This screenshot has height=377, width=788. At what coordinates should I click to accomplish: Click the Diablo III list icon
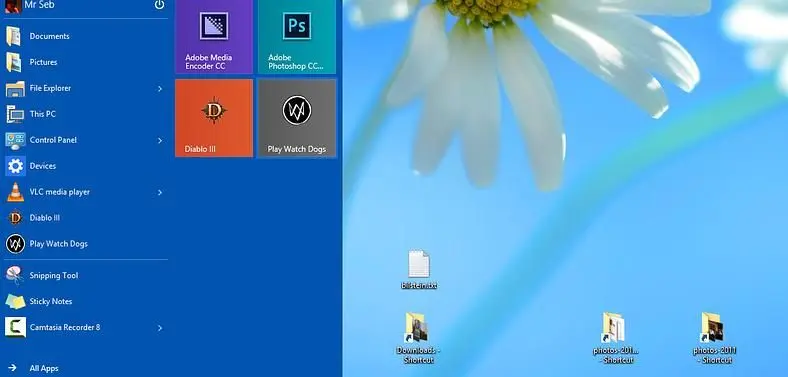pyautogui.click(x=15, y=218)
